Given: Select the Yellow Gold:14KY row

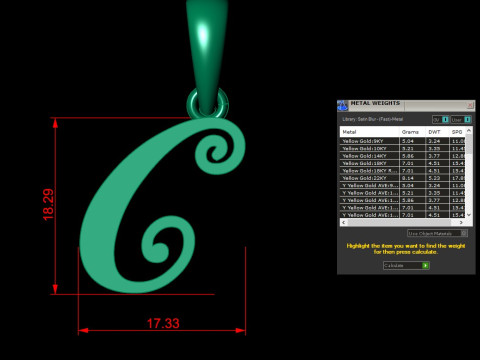Looking at the screenshot, I should [x=403, y=156].
